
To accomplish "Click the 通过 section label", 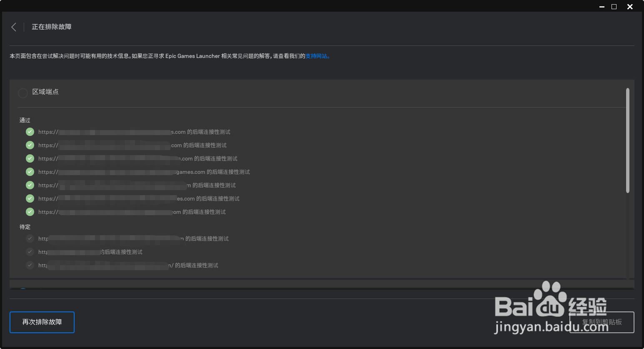I will (25, 120).
